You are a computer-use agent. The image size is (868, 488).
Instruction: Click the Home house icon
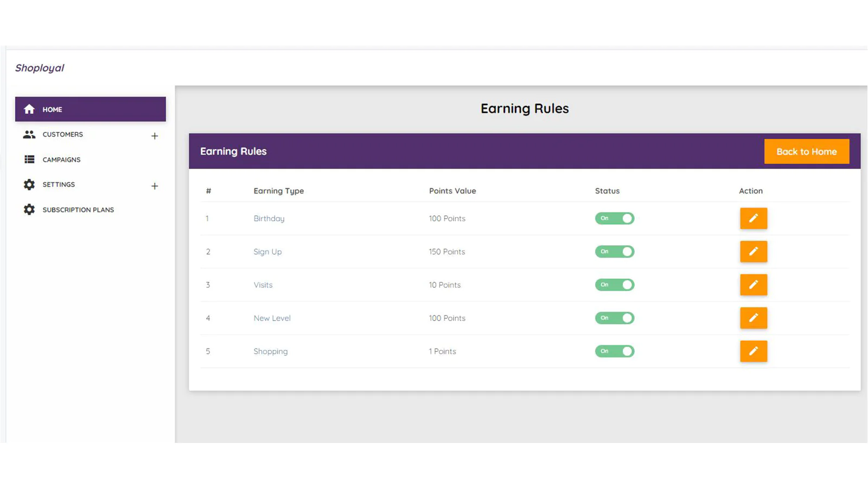(x=29, y=110)
